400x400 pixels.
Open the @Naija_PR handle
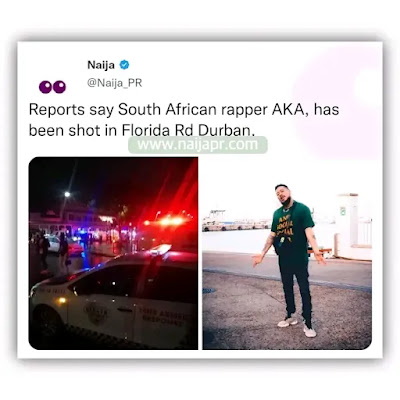click(x=115, y=83)
